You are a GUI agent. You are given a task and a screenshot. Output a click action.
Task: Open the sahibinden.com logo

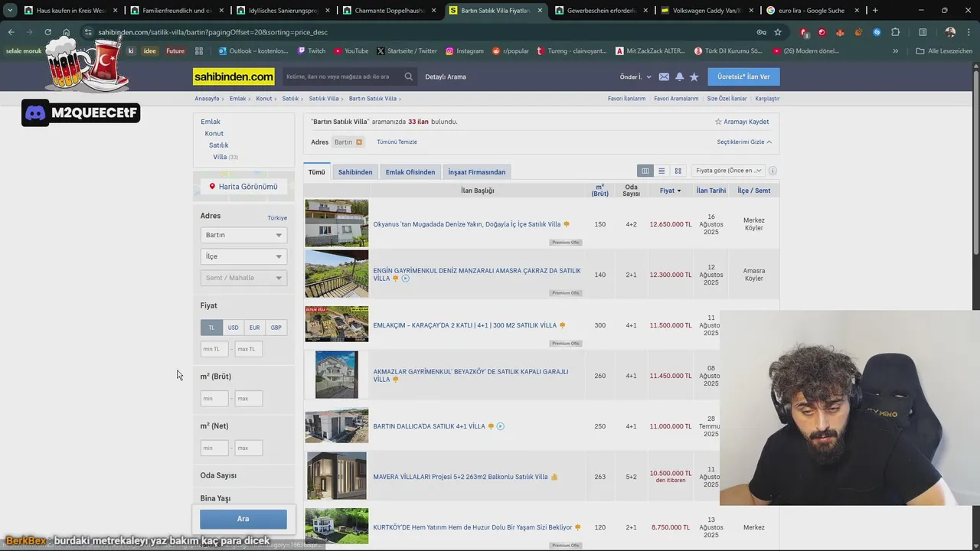tap(234, 77)
